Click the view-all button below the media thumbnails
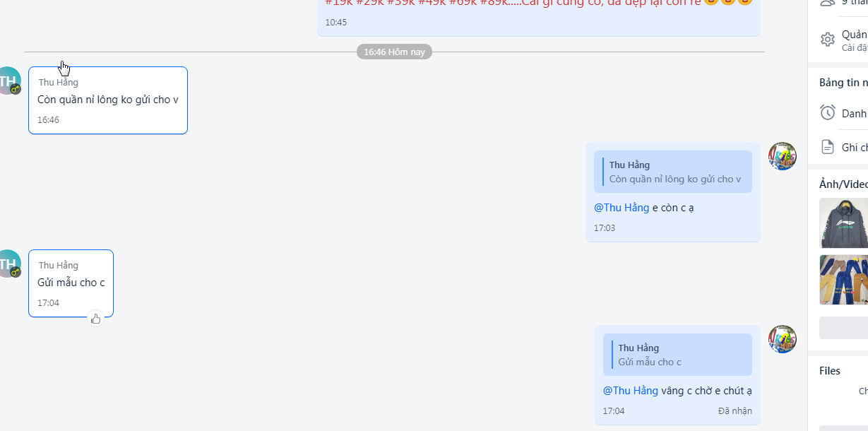 [x=843, y=328]
